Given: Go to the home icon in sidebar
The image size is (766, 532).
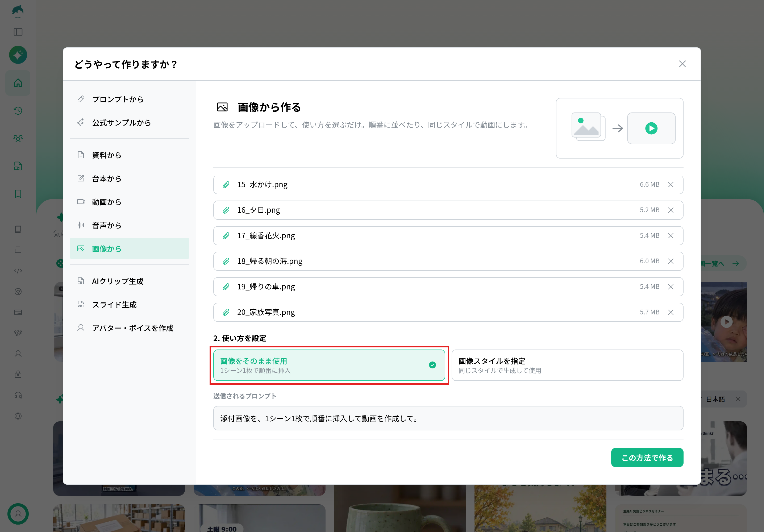Looking at the screenshot, I should pyautogui.click(x=18, y=83).
